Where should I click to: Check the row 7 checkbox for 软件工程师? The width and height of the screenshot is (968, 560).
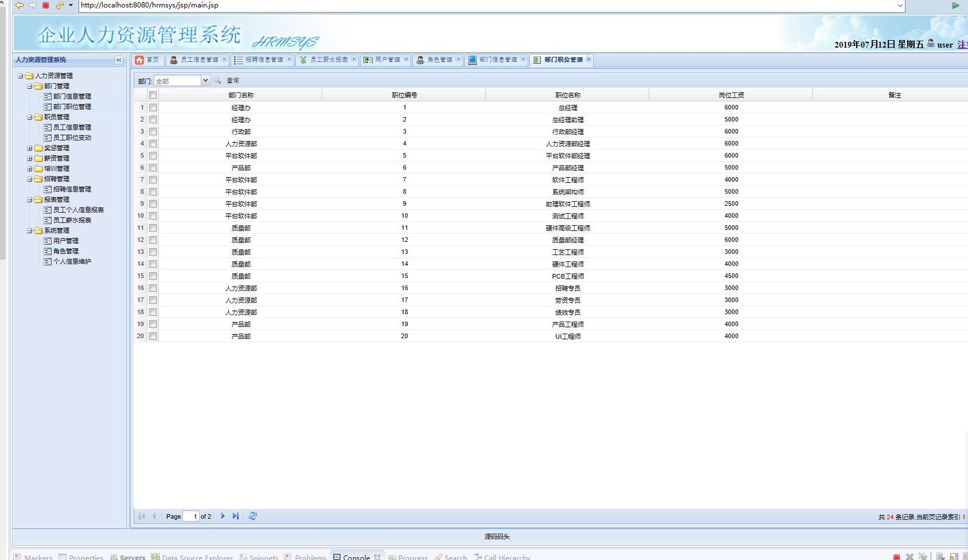pos(153,180)
